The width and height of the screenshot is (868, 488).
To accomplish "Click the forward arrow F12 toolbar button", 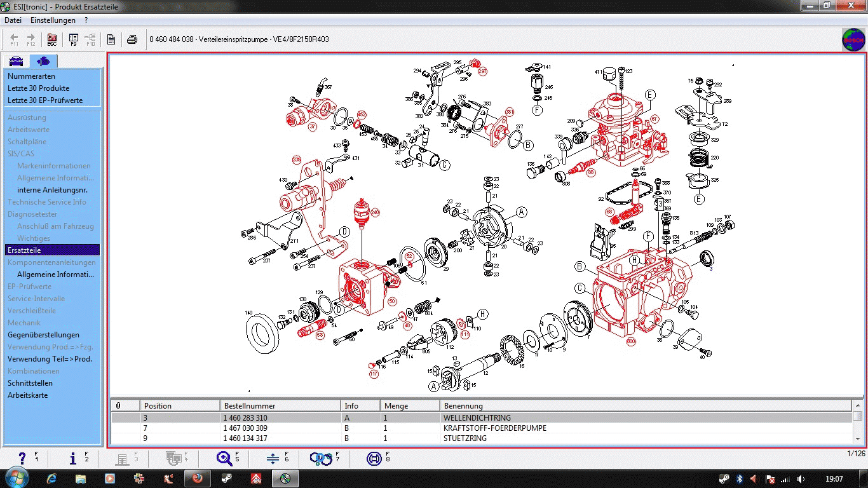I will 31,39.
